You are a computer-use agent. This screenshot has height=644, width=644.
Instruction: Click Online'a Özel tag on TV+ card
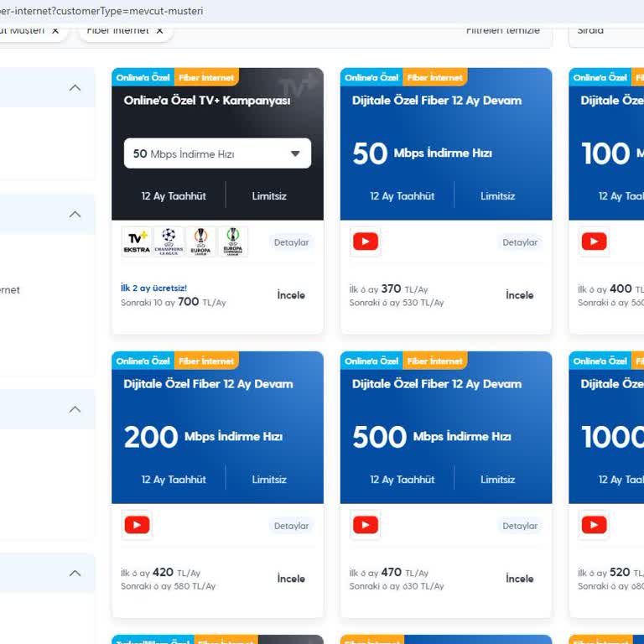(x=143, y=77)
